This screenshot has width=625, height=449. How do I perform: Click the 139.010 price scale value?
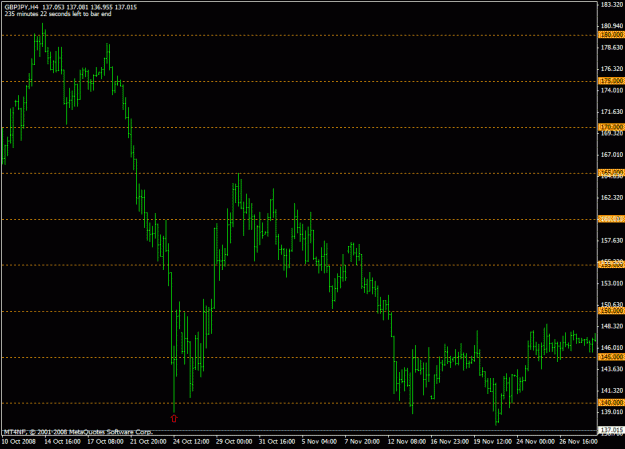tap(612, 412)
